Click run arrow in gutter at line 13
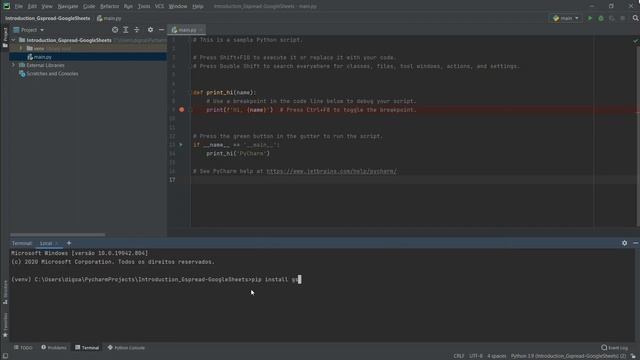The height and width of the screenshot is (360, 640). click(x=181, y=145)
